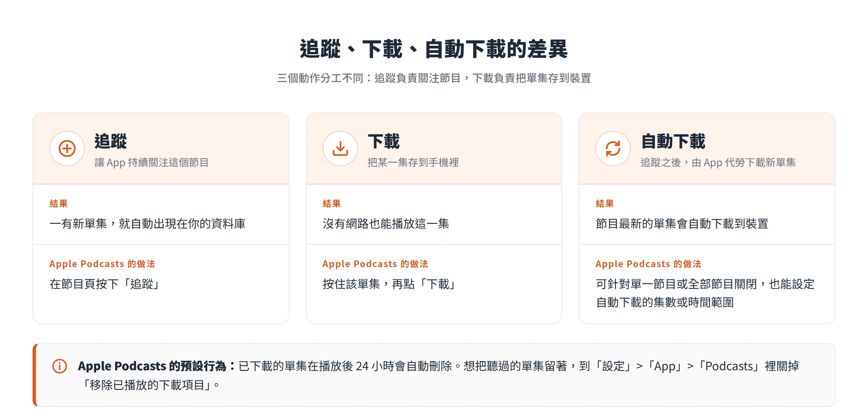868x415 pixels.
Task: Click the 追蹤 card title
Action: pyautogui.click(x=111, y=141)
